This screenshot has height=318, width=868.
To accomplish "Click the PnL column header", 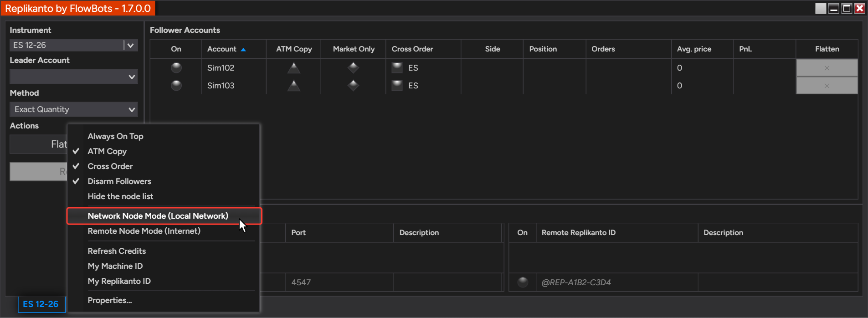I will (765, 49).
